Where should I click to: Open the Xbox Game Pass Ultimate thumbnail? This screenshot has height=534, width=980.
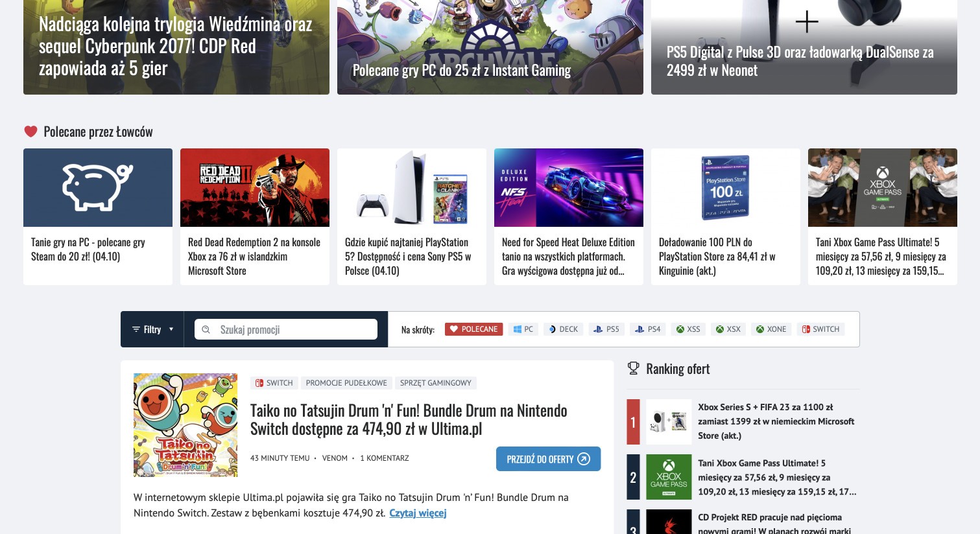point(883,187)
